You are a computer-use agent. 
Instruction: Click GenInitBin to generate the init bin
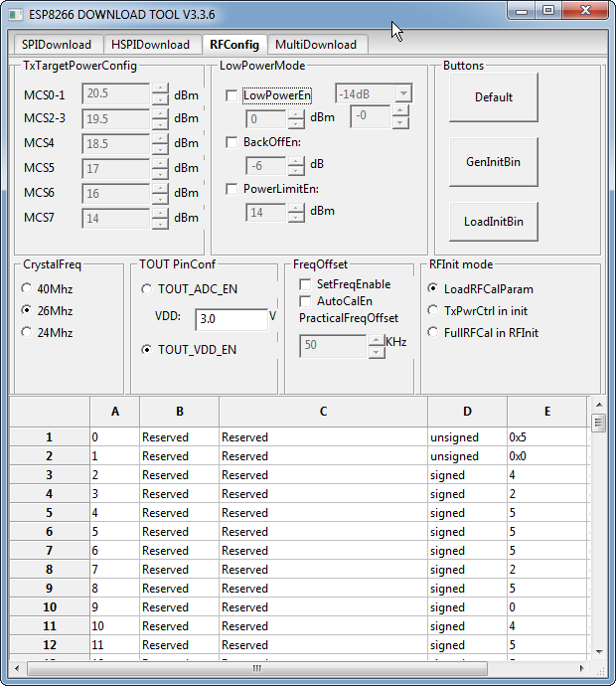pos(494,162)
